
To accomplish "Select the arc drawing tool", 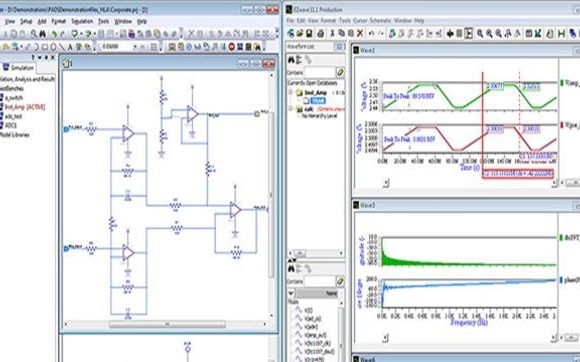I will pos(36,47).
